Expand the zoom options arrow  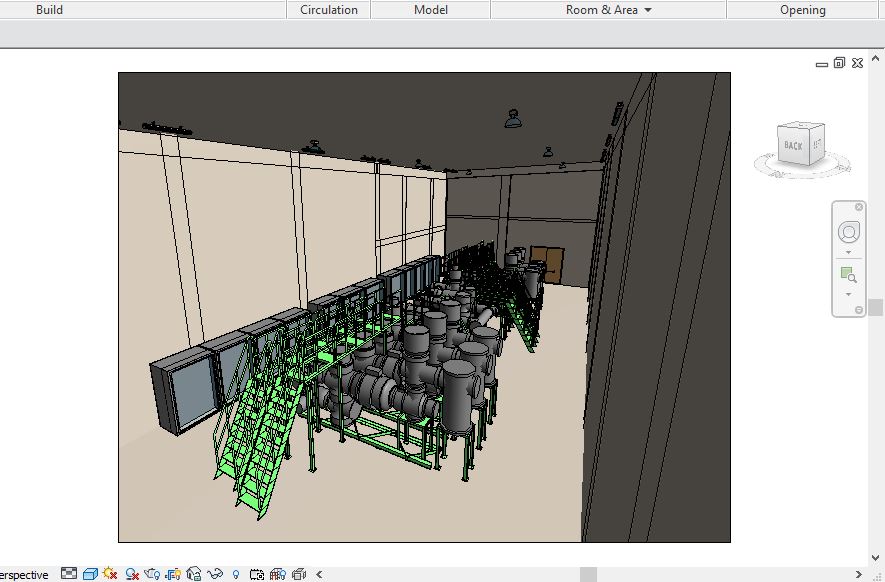pyautogui.click(x=848, y=294)
